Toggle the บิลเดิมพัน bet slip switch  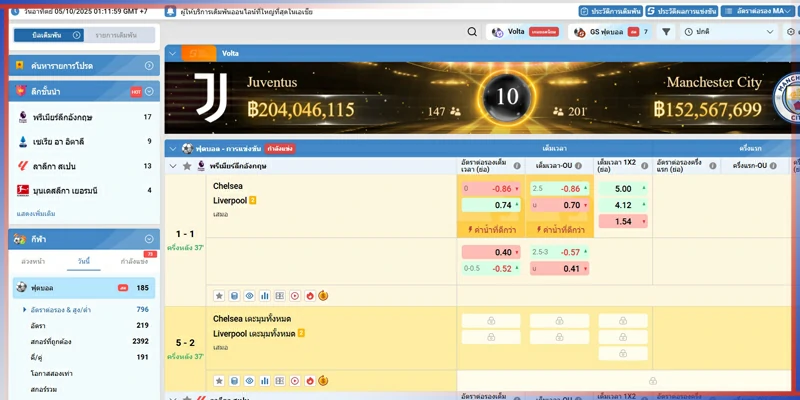(x=47, y=35)
